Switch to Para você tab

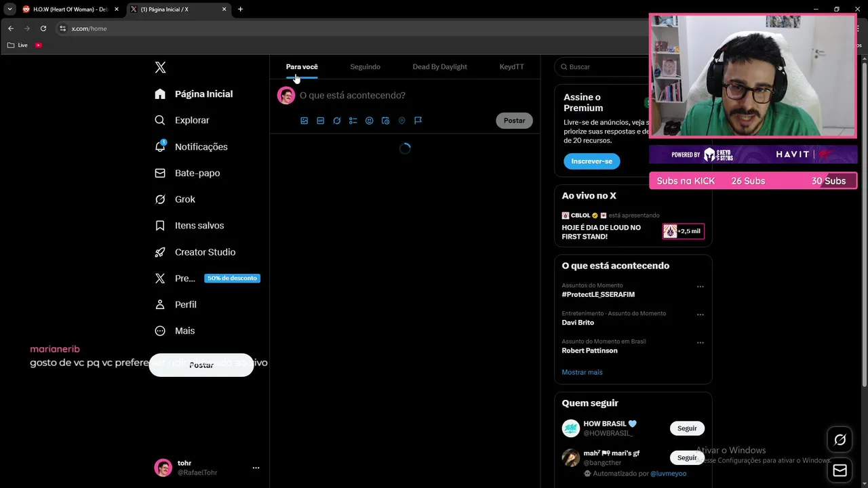[x=302, y=66]
